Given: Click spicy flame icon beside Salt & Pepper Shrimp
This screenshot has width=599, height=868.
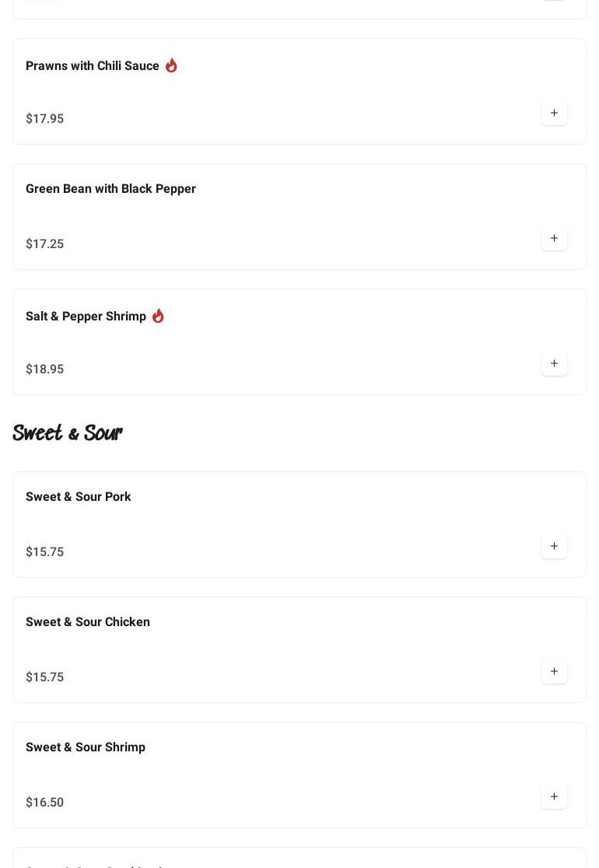Looking at the screenshot, I should (x=158, y=316).
